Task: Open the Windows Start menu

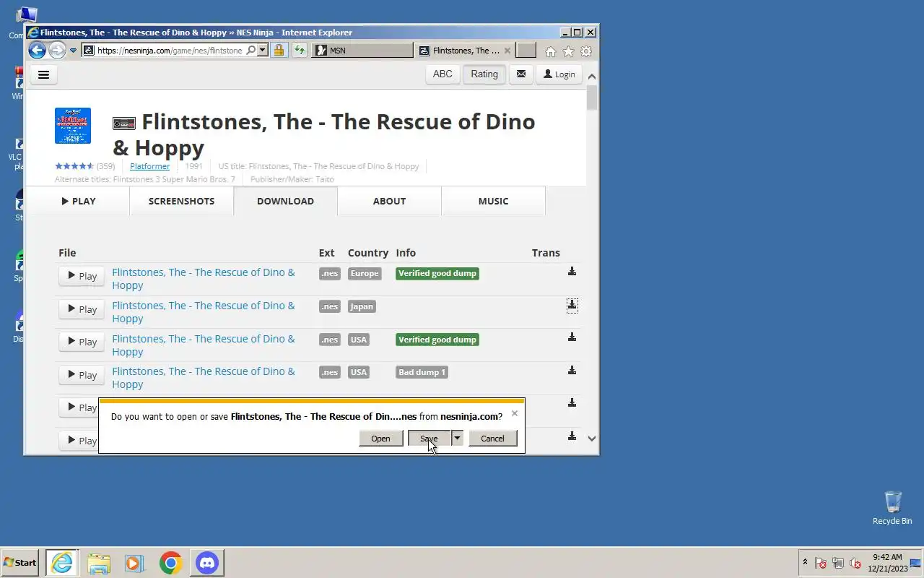Action: [x=19, y=563]
